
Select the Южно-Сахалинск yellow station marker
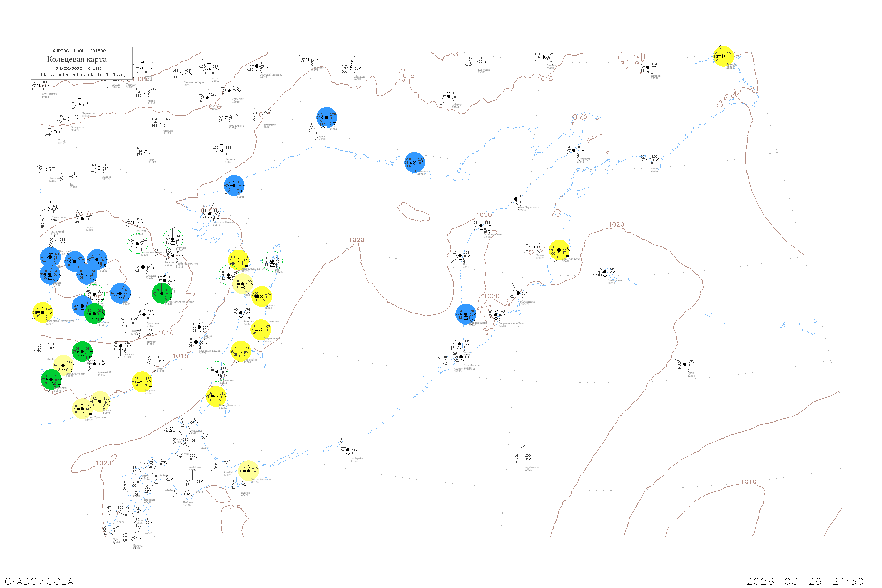pyautogui.click(x=216, y=396)
